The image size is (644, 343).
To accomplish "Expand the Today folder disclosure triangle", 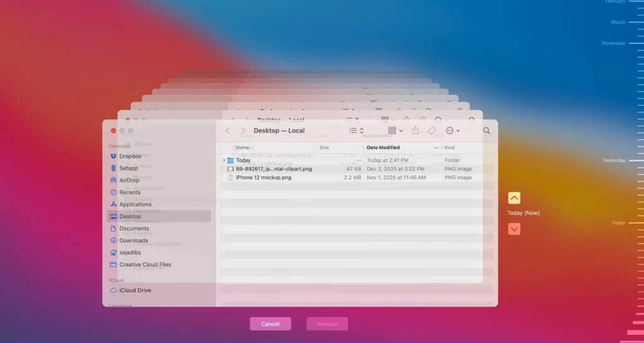I will 224,160.
